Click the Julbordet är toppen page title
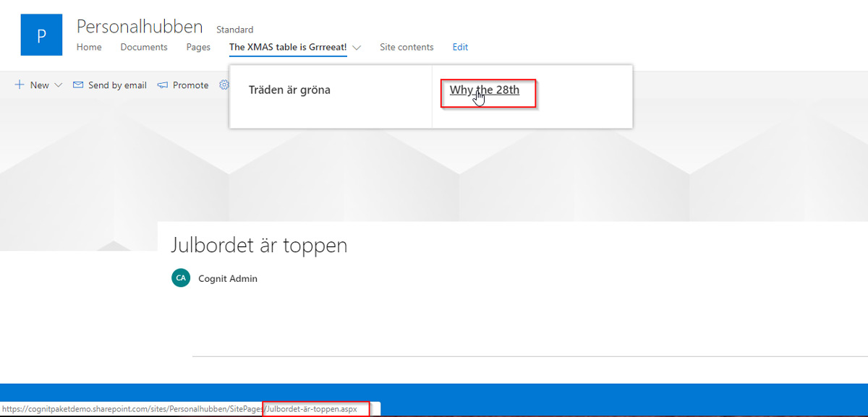This screenshot has width=868, height=417. 259,245
